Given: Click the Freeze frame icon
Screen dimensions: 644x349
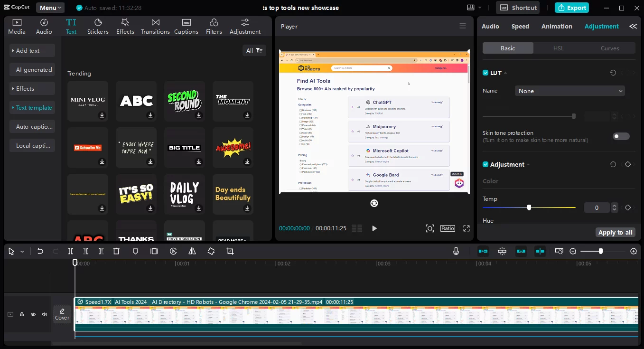Looking at the screenshot, I should 154,251.
